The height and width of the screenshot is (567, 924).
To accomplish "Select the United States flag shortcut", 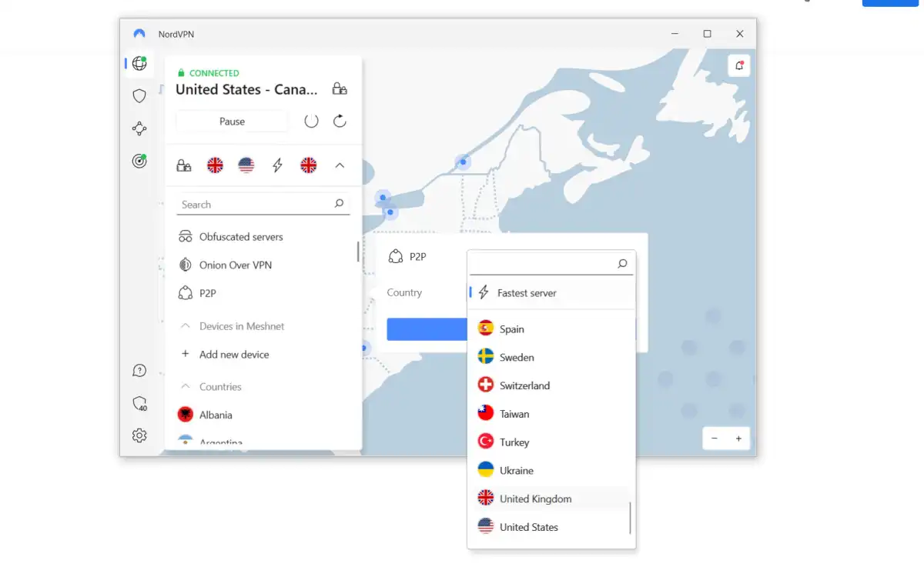I will (x=246, y=165).
